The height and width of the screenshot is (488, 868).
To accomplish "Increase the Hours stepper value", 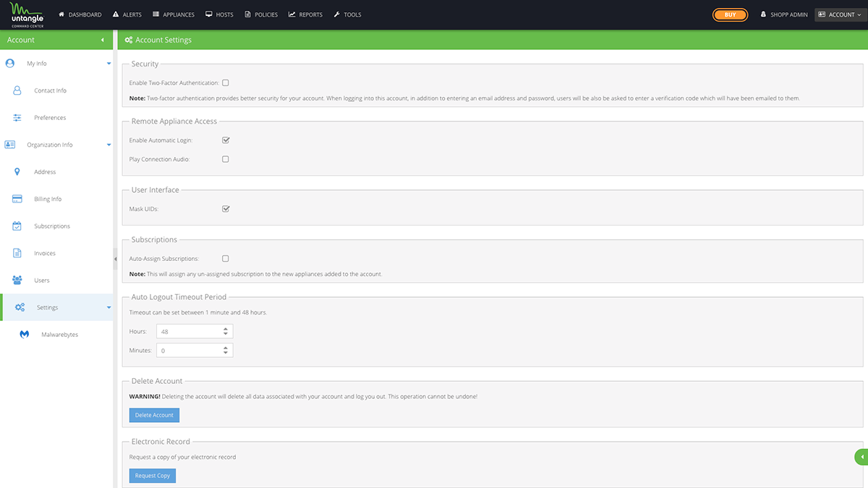I will click(226, 328).
